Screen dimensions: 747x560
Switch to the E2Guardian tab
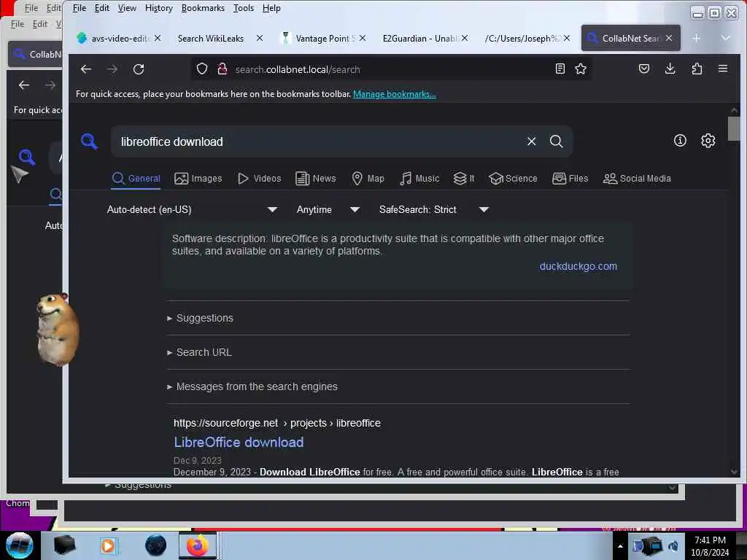(419, 38)
